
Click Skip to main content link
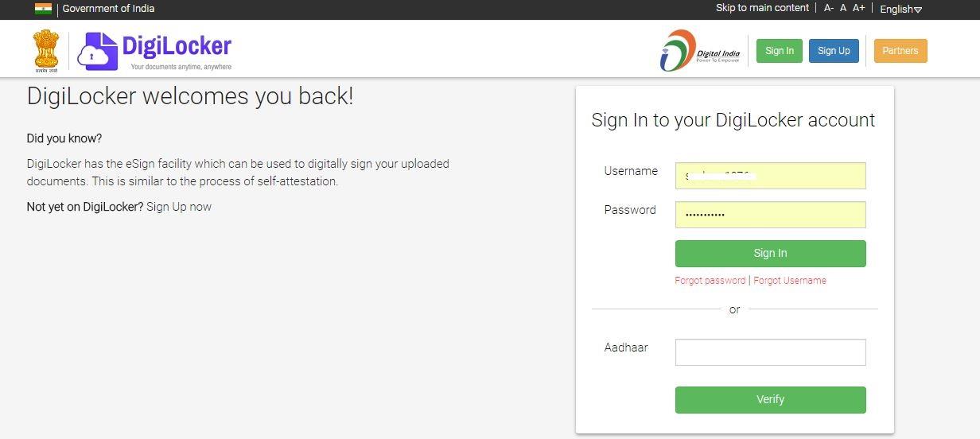(x=762, y=8)
